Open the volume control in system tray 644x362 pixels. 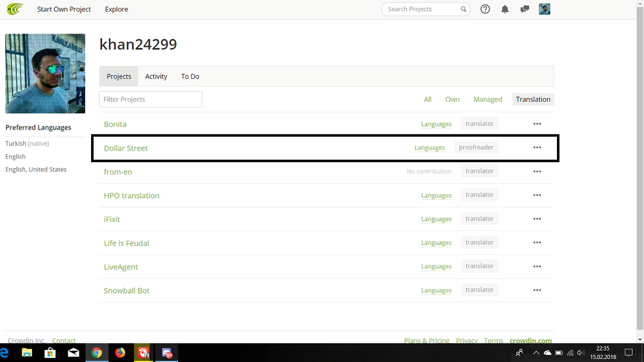click(581, 353)
